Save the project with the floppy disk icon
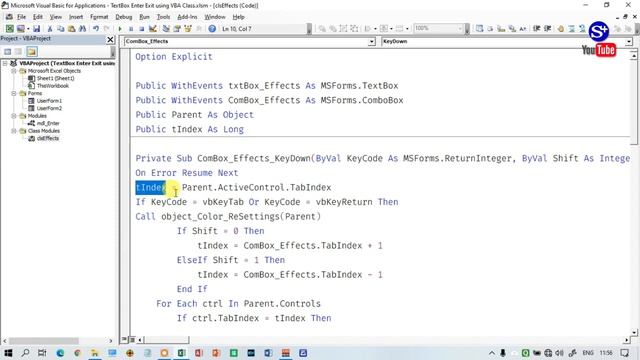Image resolution: width=640 pixels, height=360 pixels. [x=36, y=29]
